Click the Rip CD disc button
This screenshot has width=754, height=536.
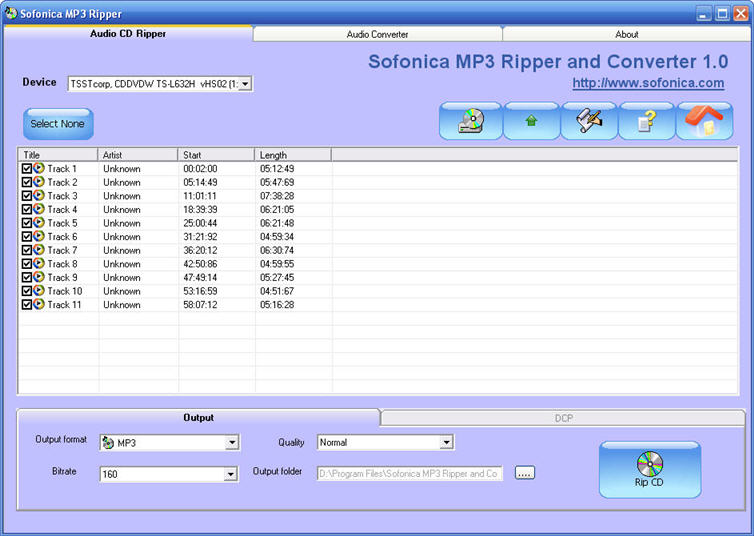tap(649, 469)
